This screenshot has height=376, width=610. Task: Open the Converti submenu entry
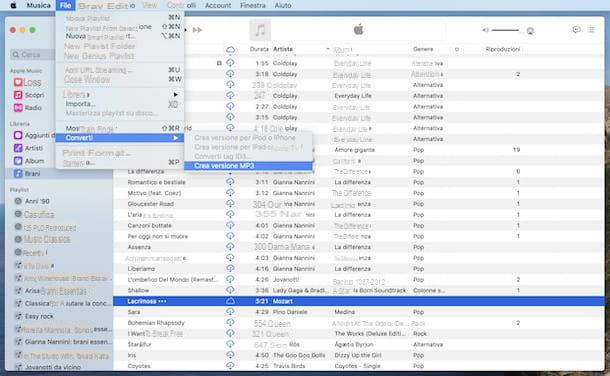click(x=120, y=138)
